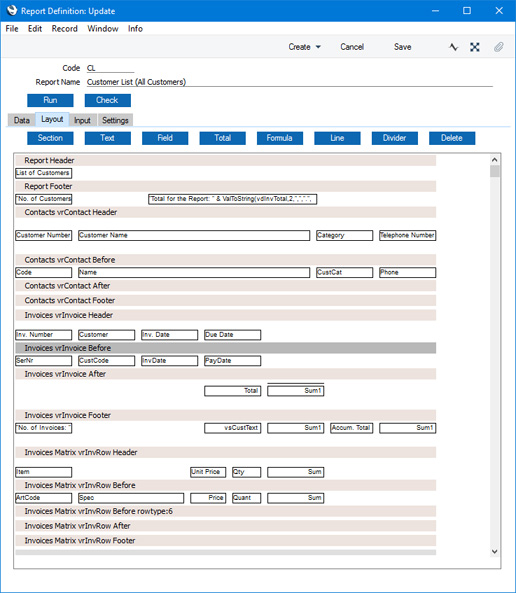Select the Report Footer section bar
Screen dimensions: 516x593
225,186
